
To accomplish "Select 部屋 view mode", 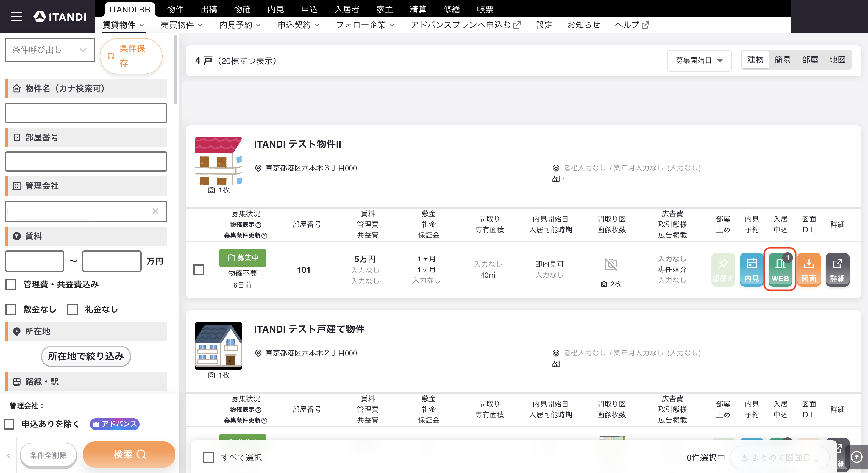I will click(x=810, y=60).
